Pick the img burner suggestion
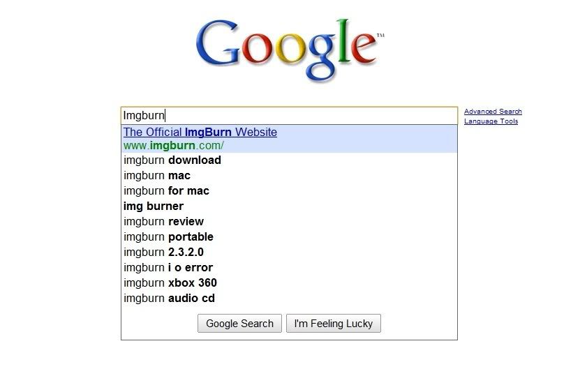 click(x=289, y=206)
